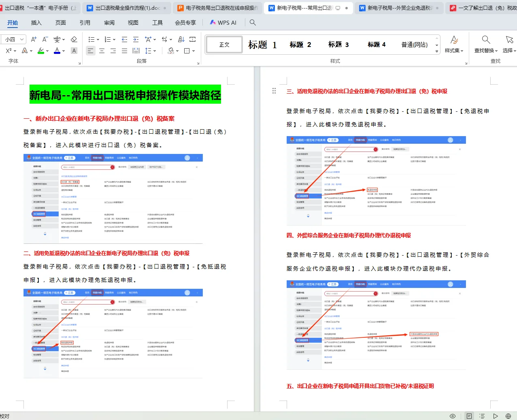517x420 pixels.
Task: Click the line spacing icon
Action: tap(148, 51)
